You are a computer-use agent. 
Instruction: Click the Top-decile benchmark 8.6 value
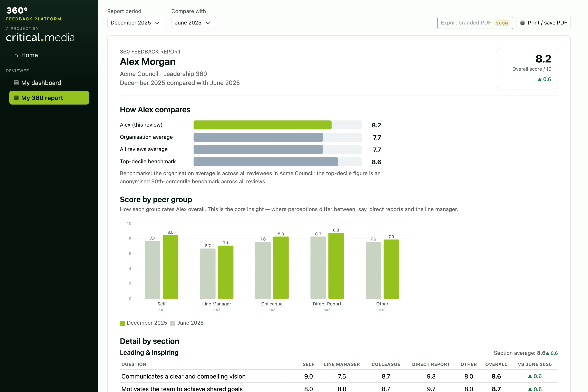[376, 162]
